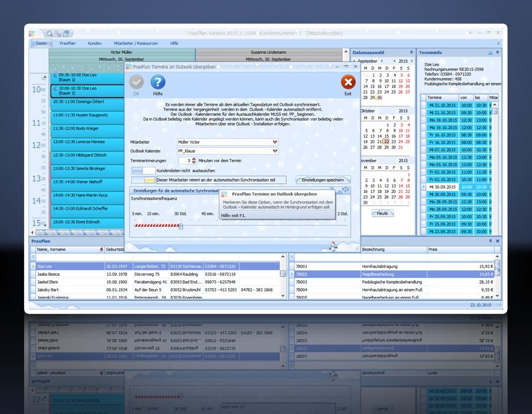The image size is (532, 414).
Task: Select appointment 12:00-12:30 Lorenza Hermes
Action: (x=87, y=144)
